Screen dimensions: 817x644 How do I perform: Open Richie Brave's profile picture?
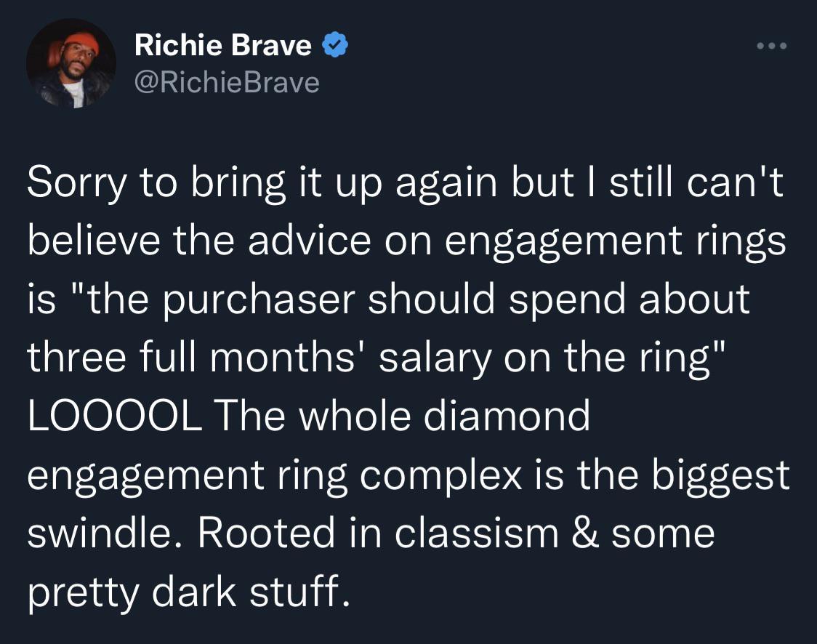(x=71, y=63)
